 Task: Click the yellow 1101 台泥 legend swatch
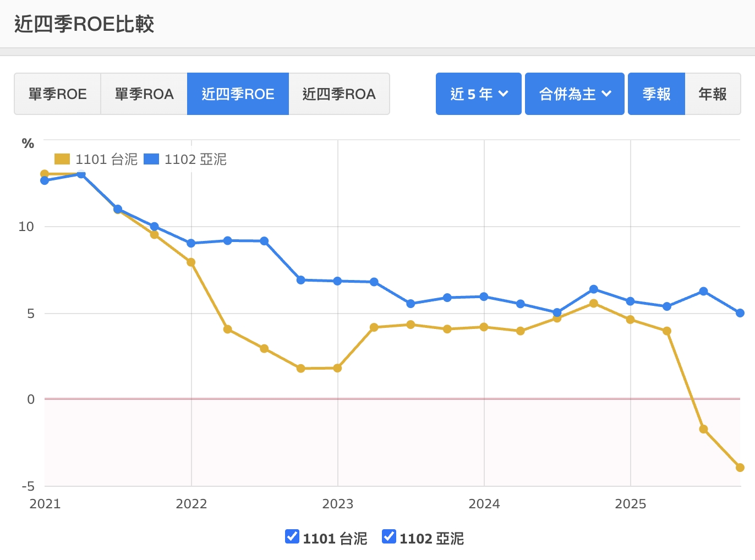coord(62,160)
